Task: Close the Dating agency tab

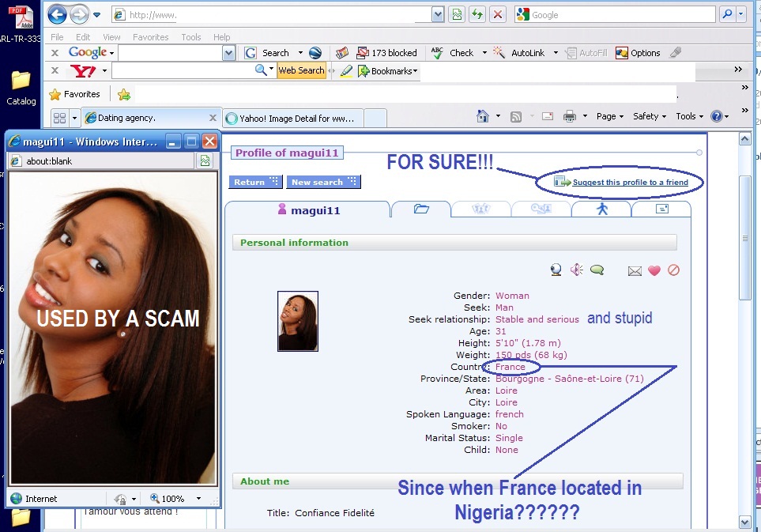Action: 213,118
